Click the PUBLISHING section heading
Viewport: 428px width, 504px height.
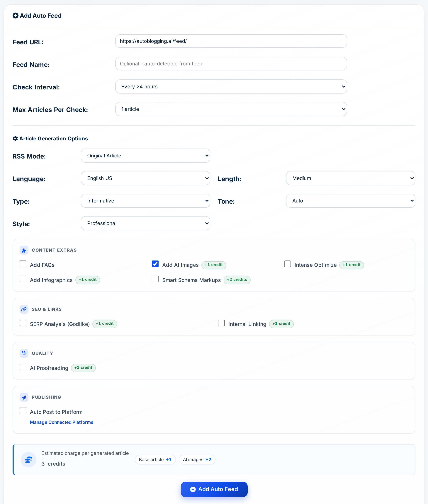tap(46, 397)
